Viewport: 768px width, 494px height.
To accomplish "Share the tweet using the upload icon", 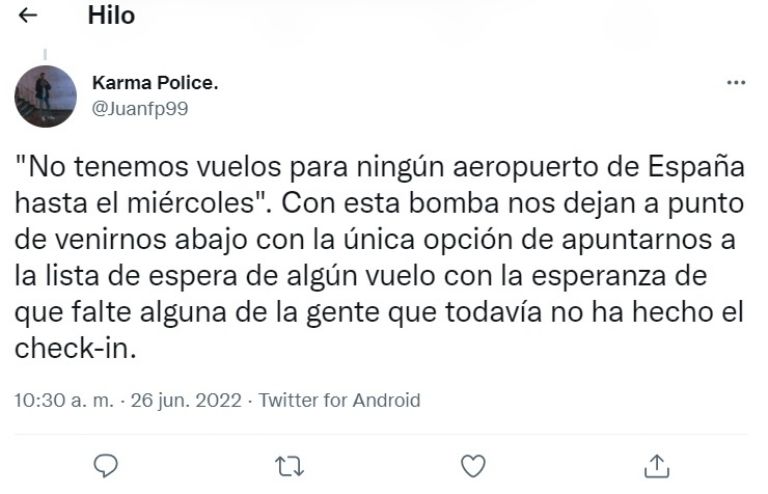I will click(x=656, y=465).
